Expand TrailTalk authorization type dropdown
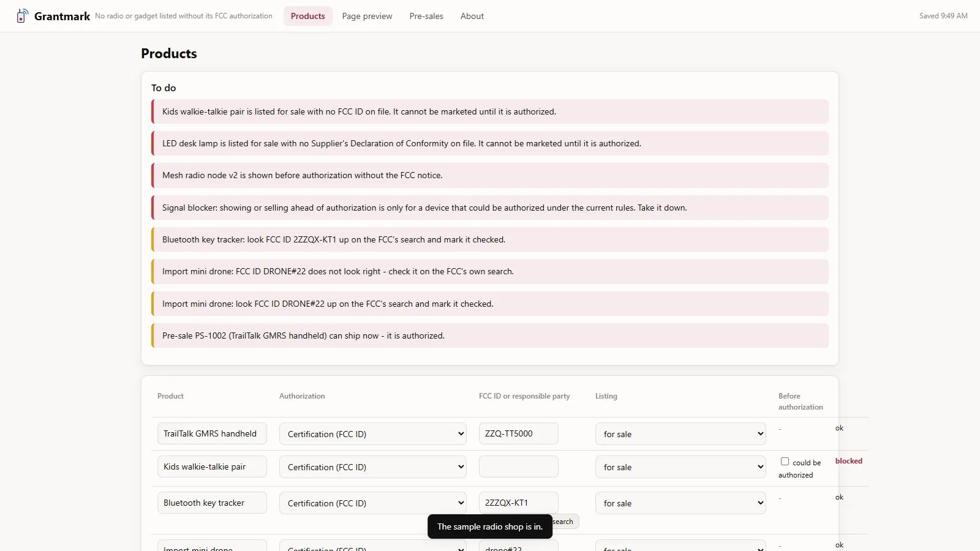 click(x=373, y=434)
